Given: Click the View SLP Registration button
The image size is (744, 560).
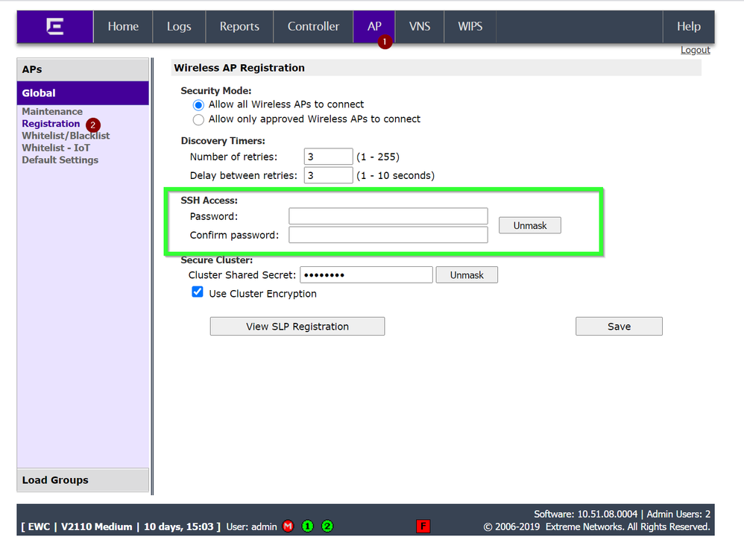Looking at the screenshot, I should click(297, 327).
